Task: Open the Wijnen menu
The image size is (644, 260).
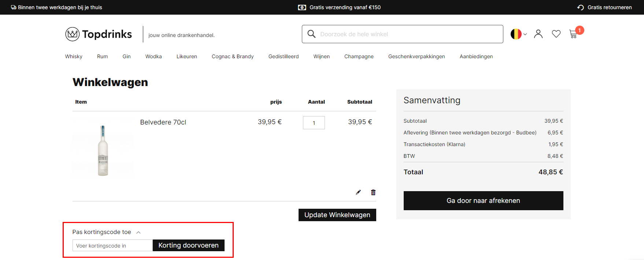Action: [x=322, y=56]
